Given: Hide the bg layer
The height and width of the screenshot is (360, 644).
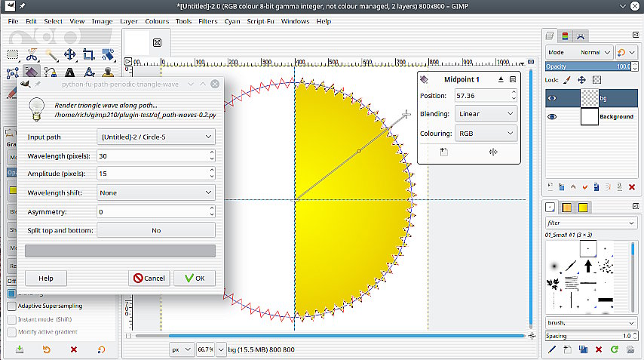Looking at the screenshot, I should (552, 98).
